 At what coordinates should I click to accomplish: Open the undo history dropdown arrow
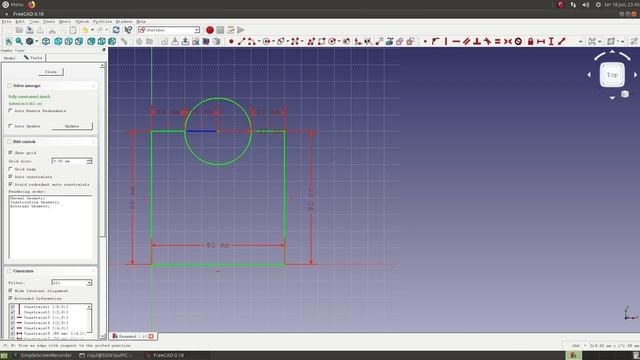pyautogui.click(x=92, y=30)
